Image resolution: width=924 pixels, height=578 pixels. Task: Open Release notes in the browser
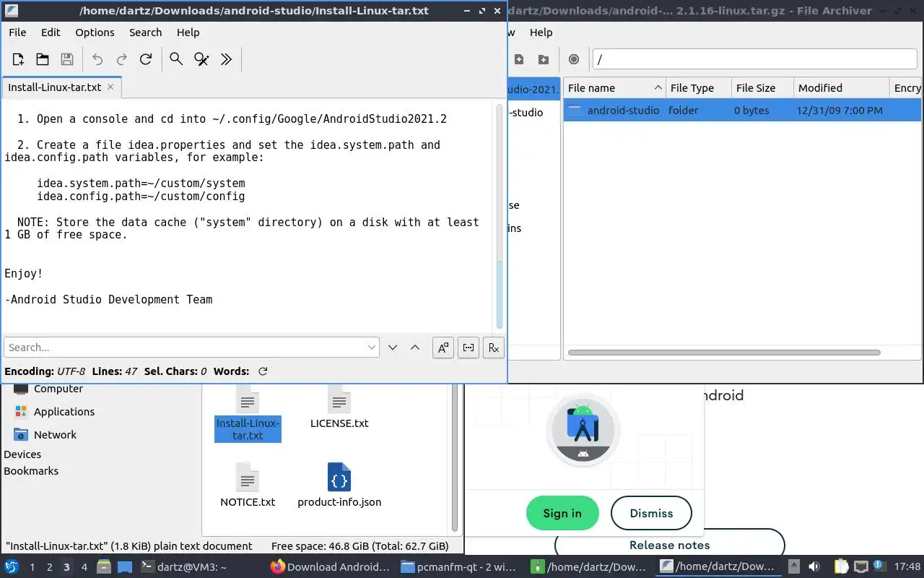[669, 545]
